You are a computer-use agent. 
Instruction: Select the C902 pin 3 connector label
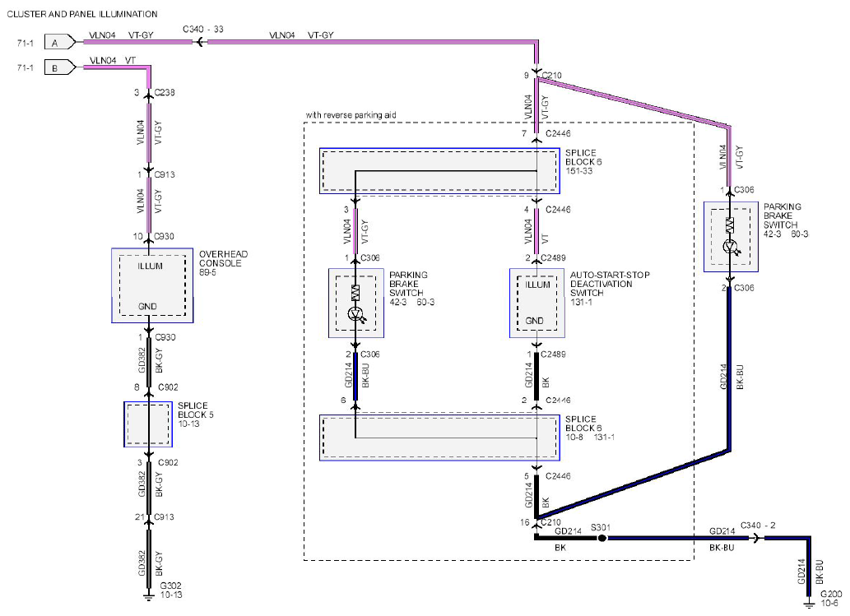(168, 463)
